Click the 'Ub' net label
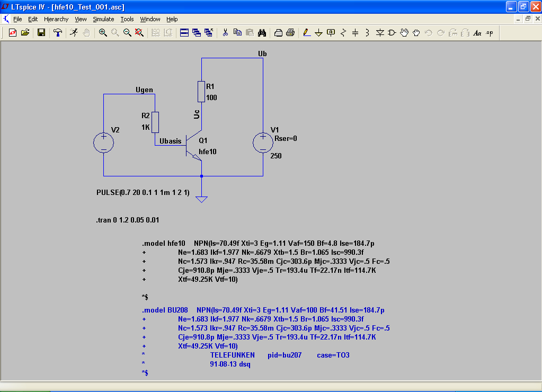This screenshot has width=542, height=392. coord(262,54)
